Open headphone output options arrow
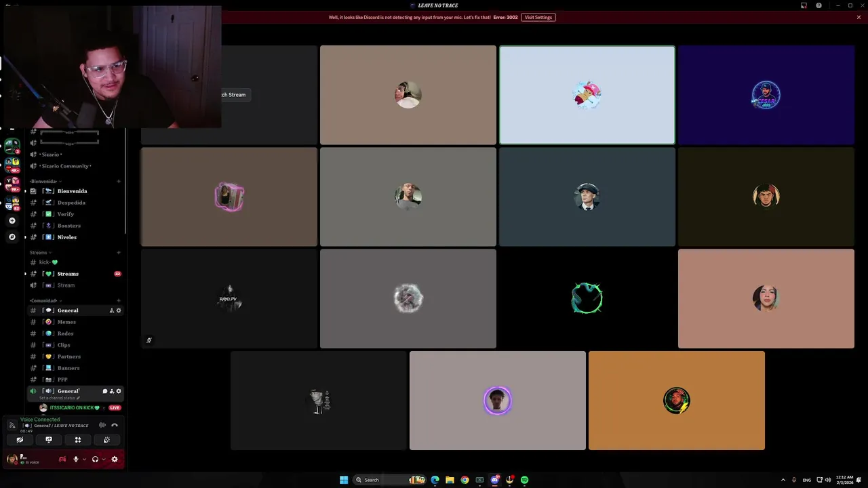This screenshot has height=488, width=868. coord(104,460)
